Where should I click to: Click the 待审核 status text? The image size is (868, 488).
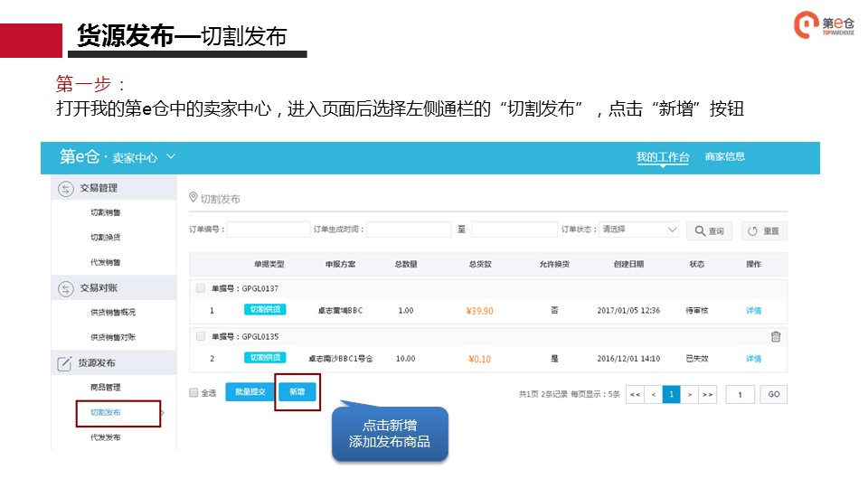pyautogui.click(x=696, y=310)
